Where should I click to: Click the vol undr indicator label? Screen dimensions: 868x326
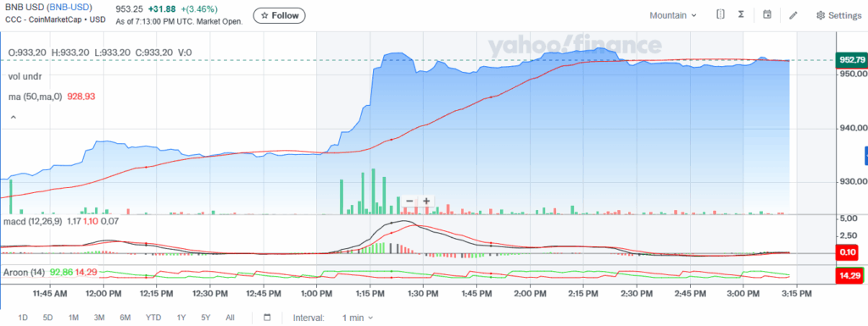click(25, 76)
